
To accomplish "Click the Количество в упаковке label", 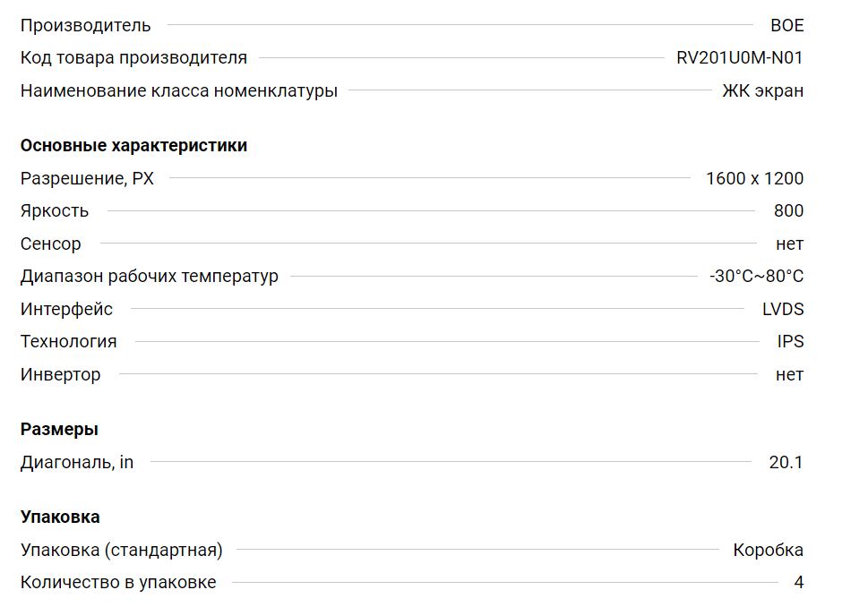I will coord(118,582).
